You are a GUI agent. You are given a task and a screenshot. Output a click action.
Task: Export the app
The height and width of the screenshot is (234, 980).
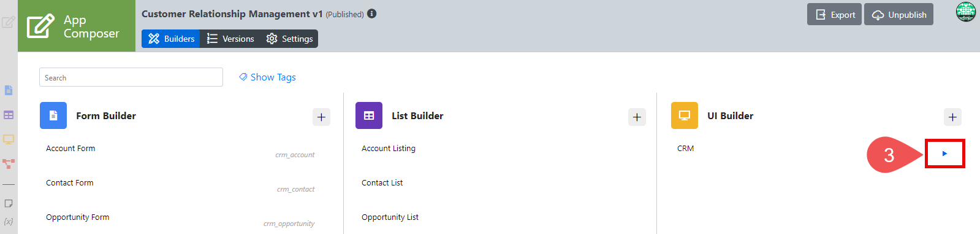[x=835, y=15]
